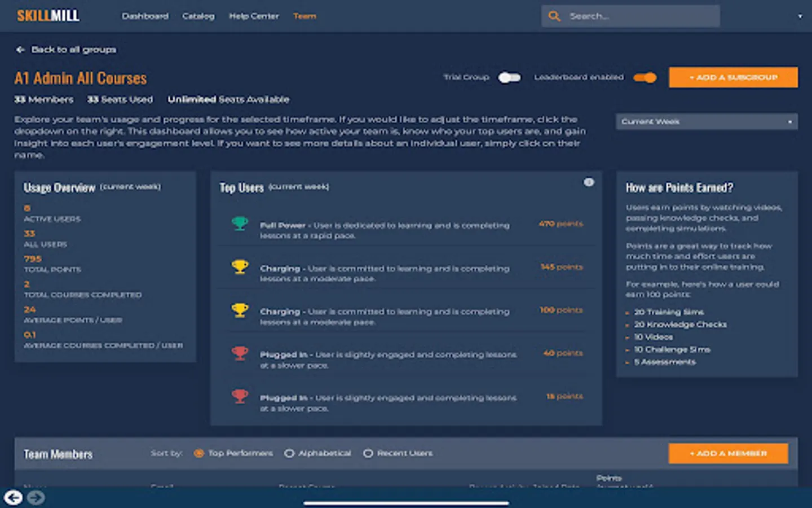Open the Help Center nav item

point(254,16)
